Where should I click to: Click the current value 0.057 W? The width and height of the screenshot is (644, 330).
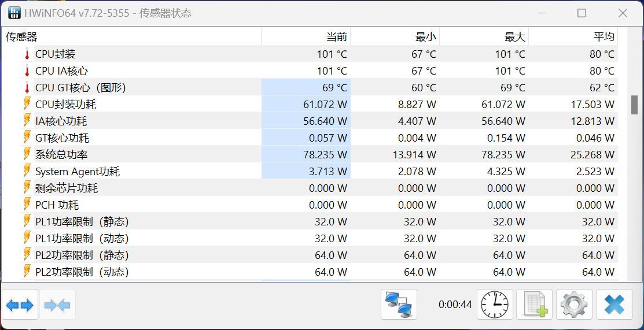(328, 138)
